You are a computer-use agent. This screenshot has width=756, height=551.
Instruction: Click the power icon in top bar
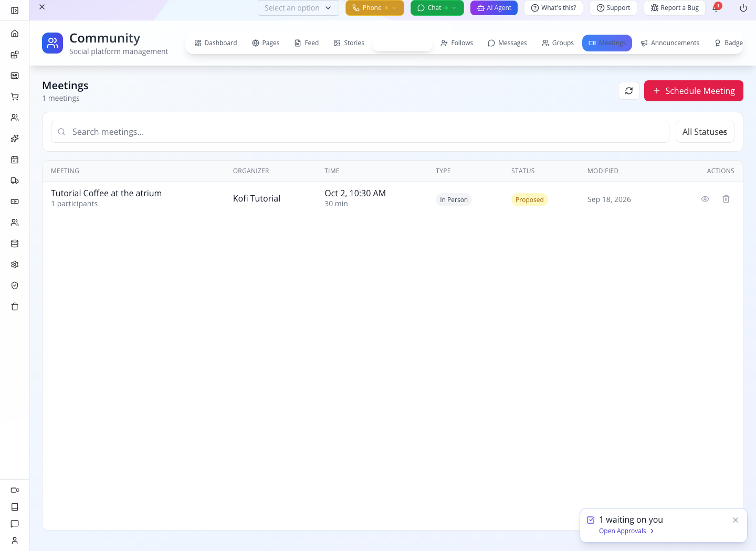743,8
